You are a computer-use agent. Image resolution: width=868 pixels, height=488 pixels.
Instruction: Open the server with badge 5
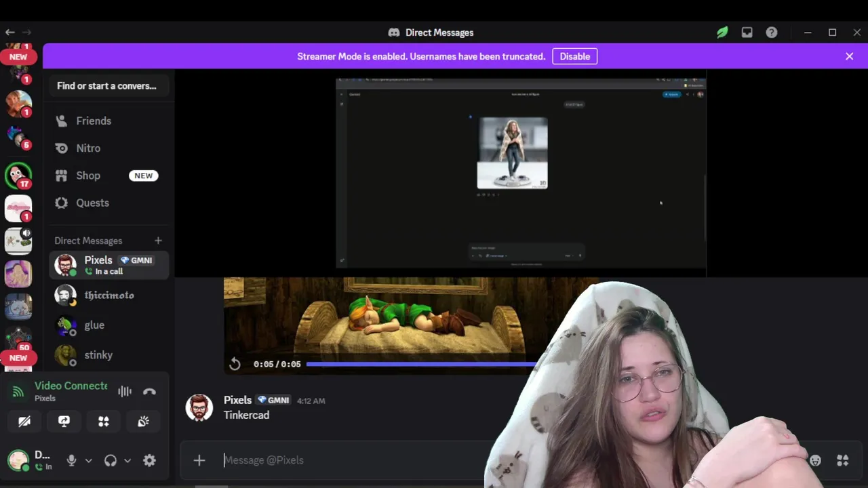pyautogui.click(x=18, y=138)
